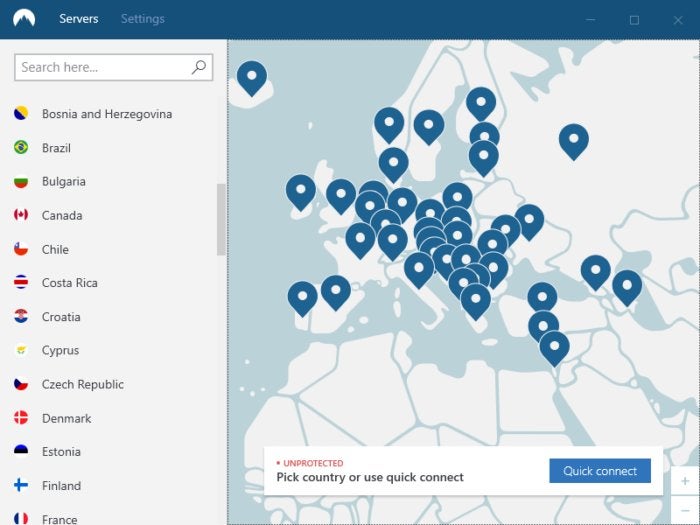Click the Finland map pin
The height and width of the screenshot is (525, 700).
pos(481,103)
